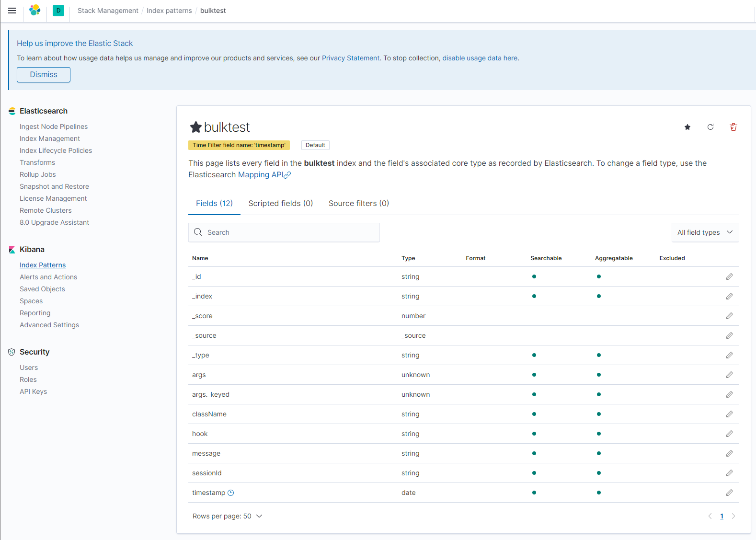The width and height of the screenshot is (756, 540).
Task: Open 8.0 Upgrade Assistant
Action: (54, 222)
